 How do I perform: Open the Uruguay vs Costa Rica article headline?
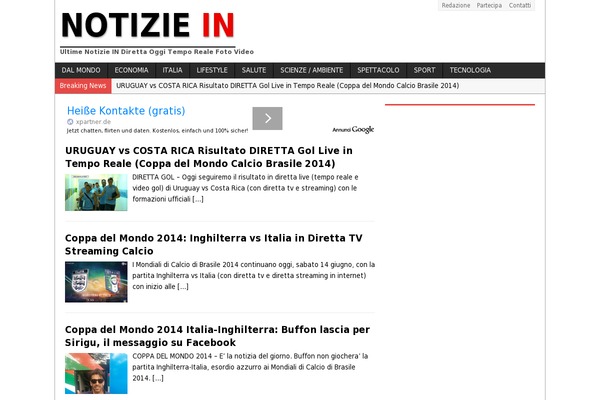209,157
